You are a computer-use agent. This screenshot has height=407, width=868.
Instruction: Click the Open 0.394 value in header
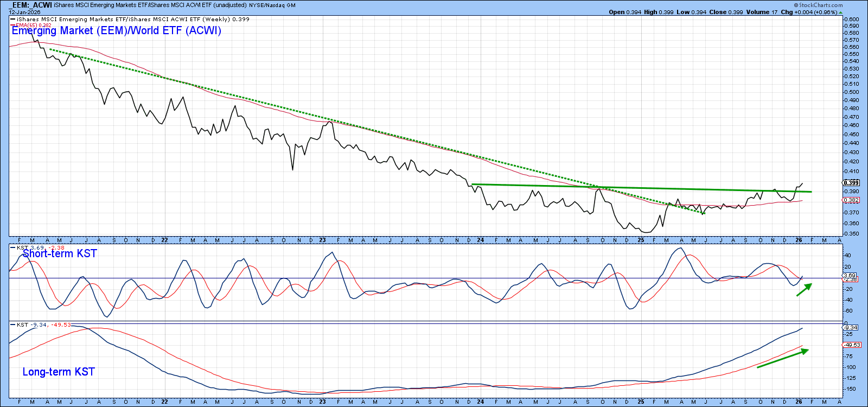click(x=625, y=12)
